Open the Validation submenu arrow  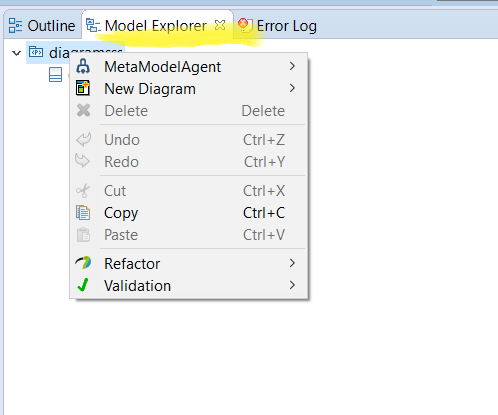292,285
